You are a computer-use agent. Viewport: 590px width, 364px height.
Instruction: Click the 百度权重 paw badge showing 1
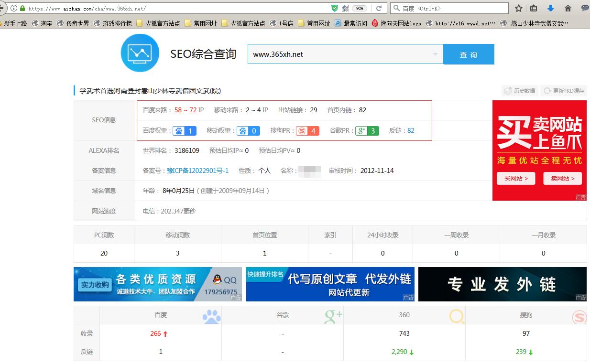click(x=184, y=130)
